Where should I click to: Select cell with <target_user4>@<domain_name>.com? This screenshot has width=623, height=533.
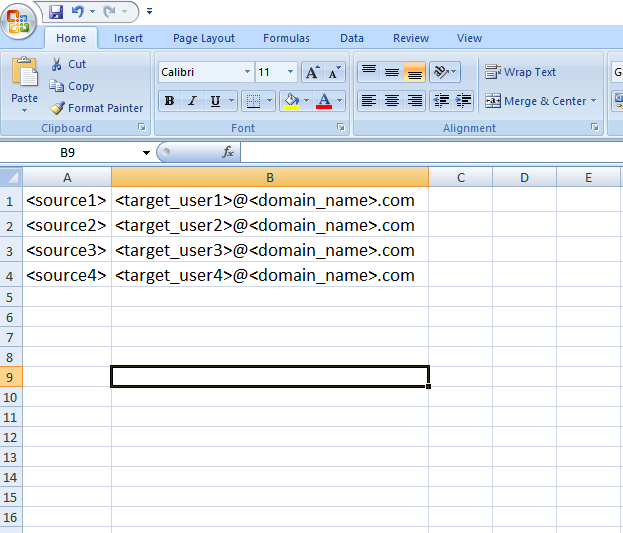pos(270,275)
